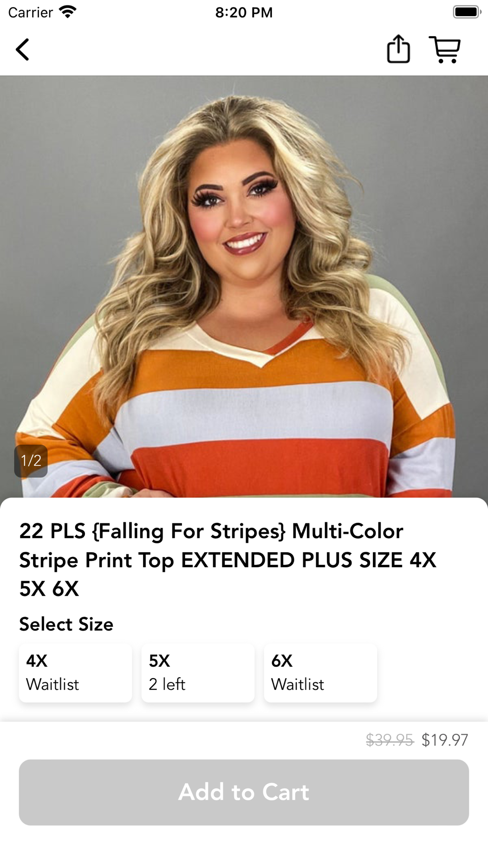Select the 5X size option
The width and height of the screenshot is (488, 868).
pos(198,673)
